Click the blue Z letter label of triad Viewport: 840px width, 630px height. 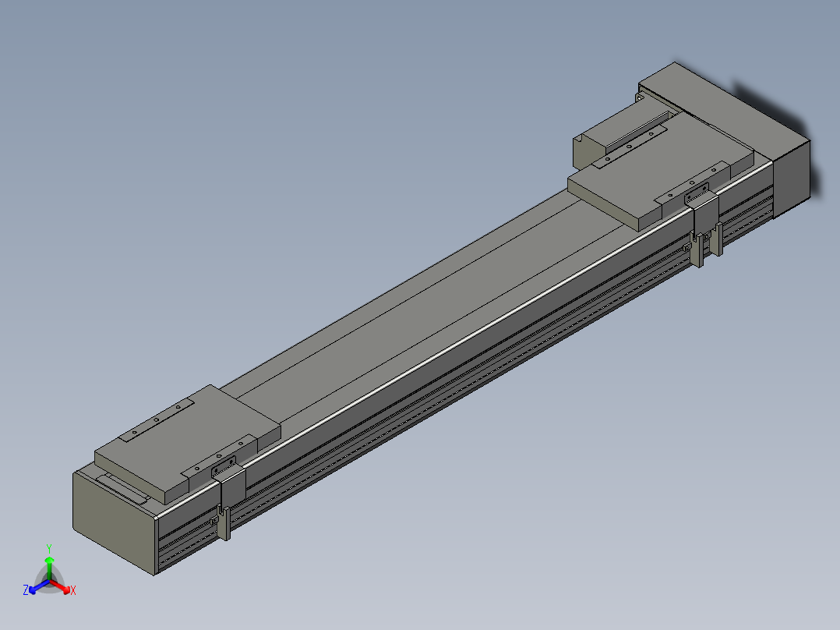[26, 591]
